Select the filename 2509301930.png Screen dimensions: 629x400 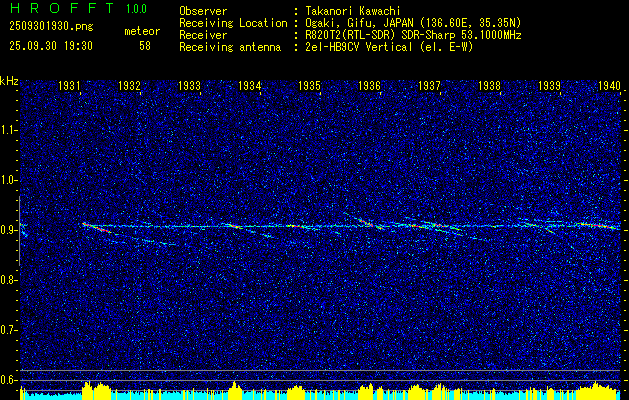coord(51,27)
